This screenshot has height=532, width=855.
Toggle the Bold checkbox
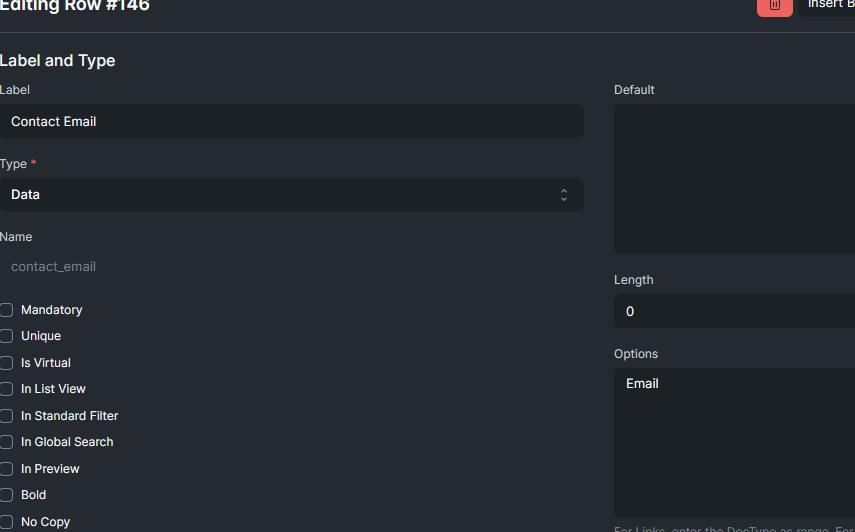[7, 495]
